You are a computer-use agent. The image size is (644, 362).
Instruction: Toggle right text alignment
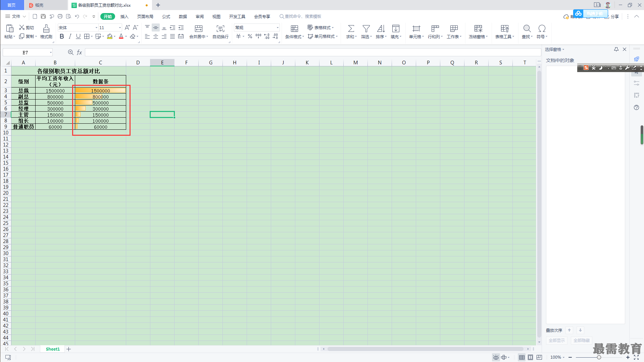pyautogui.click(x=164, y=36)
